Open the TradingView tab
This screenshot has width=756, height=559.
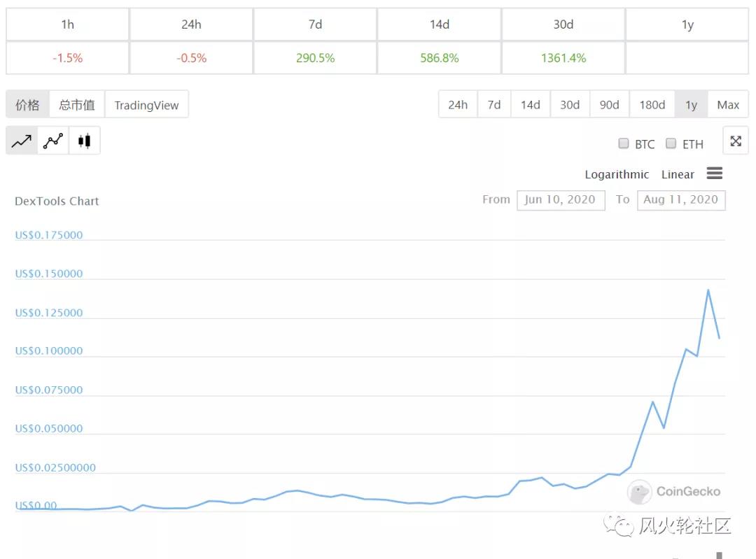click(146, 104)
